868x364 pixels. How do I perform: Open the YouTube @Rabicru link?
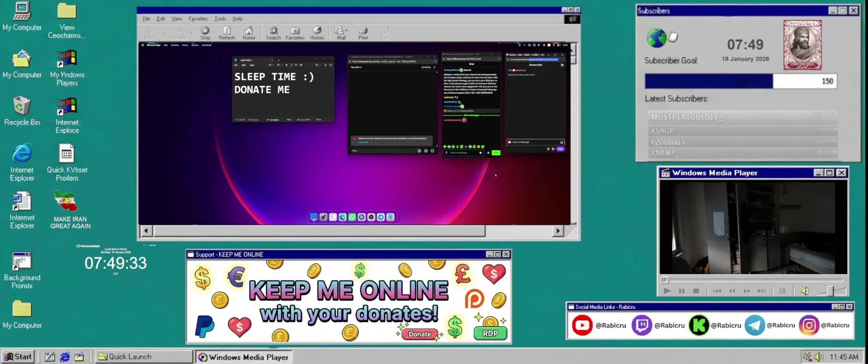pos(599,326)
